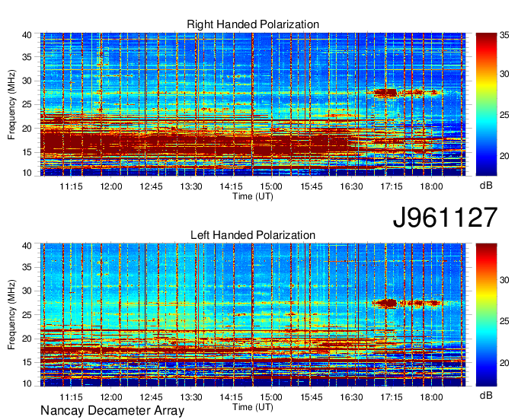
Task: Click the Right Handed plot's "Frequency (MHz)" axis label
Action: [x=12, y=104]
